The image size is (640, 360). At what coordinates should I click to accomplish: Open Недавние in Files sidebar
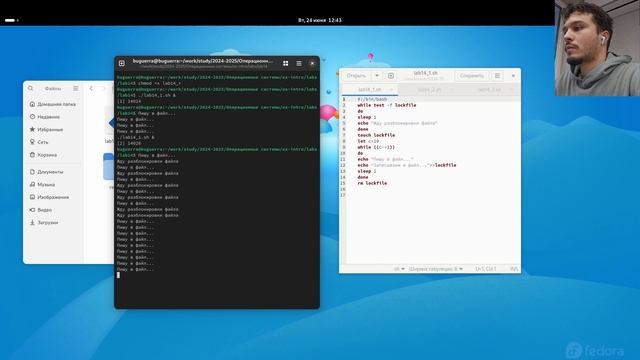click(53, 117)
